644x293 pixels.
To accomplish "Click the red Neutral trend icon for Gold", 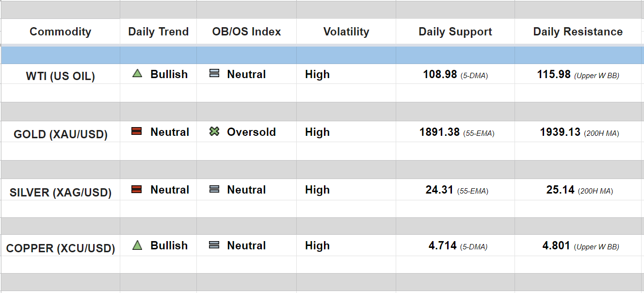I will (137, 131).
